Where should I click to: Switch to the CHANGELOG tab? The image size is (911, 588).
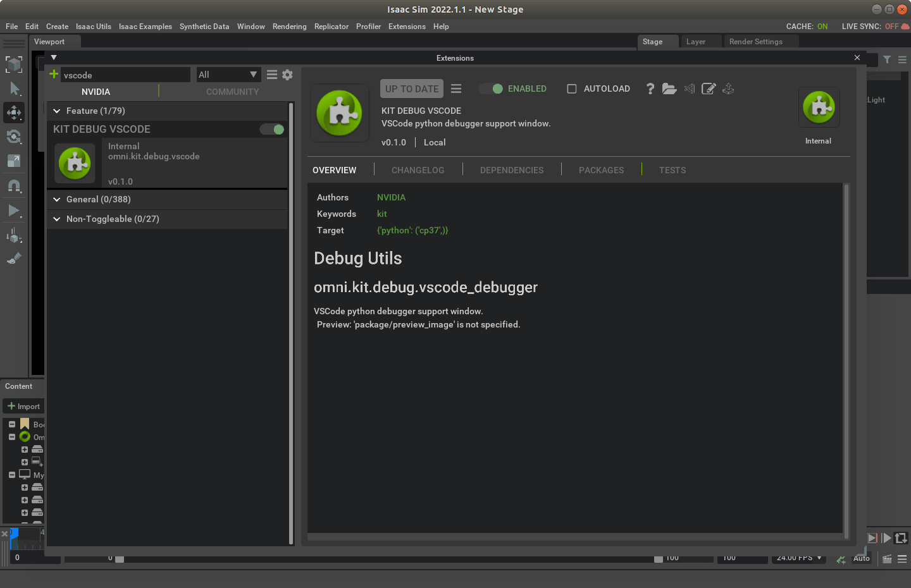418,170
